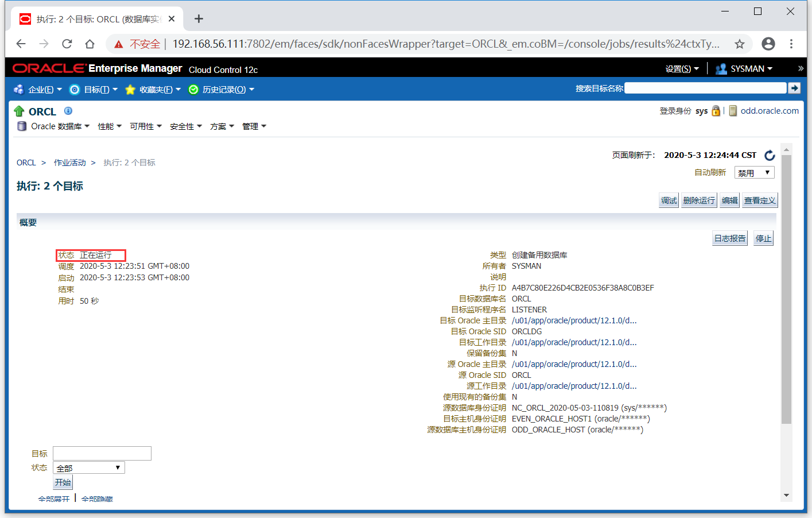Close the ORCL browser tab
This screenshot has width=812, height=518.
point(172,19)
